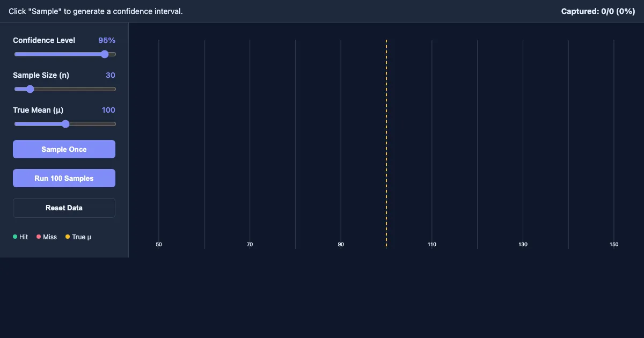The image size is (644, 338).
Task: Click the Sample Size (n) label
Action: [41, 75]
